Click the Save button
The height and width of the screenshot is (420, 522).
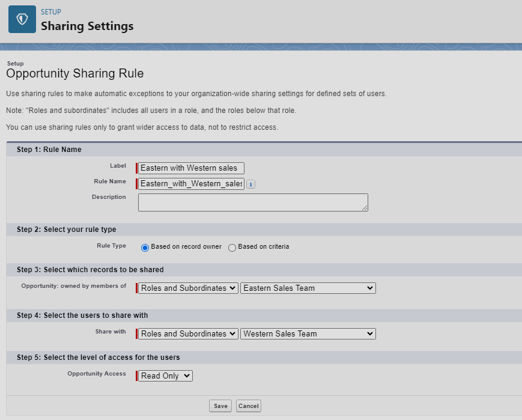click(220, 406)
